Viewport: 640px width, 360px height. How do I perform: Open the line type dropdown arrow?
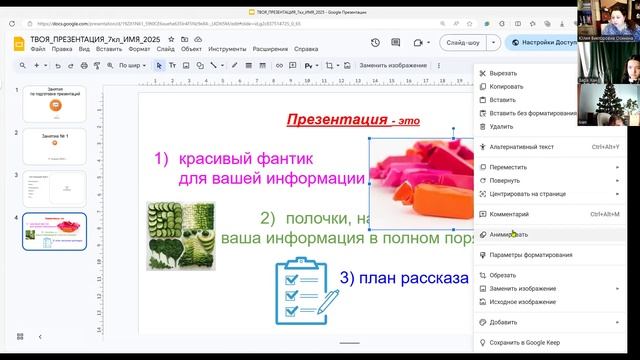(222, 65)
